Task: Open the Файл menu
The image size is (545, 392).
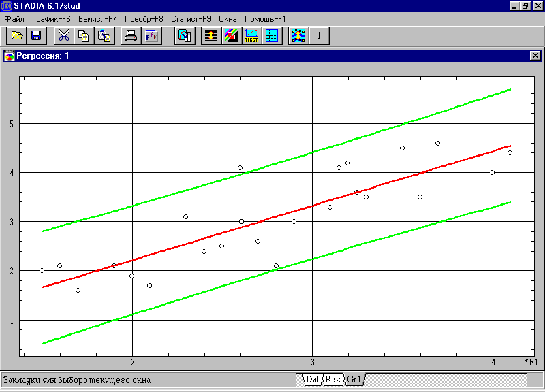Action: 14,19
